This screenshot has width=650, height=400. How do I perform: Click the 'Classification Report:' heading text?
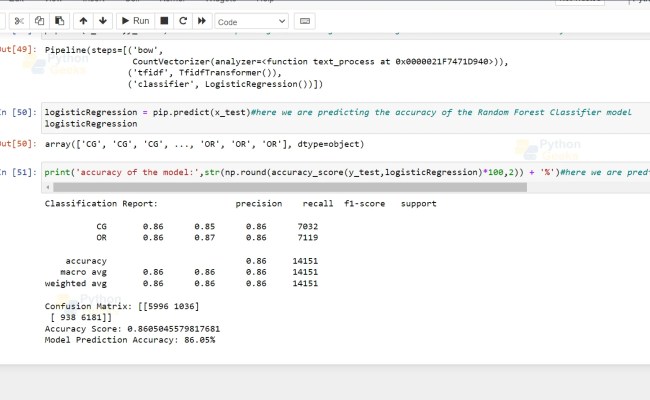click(x=101, y=204)
